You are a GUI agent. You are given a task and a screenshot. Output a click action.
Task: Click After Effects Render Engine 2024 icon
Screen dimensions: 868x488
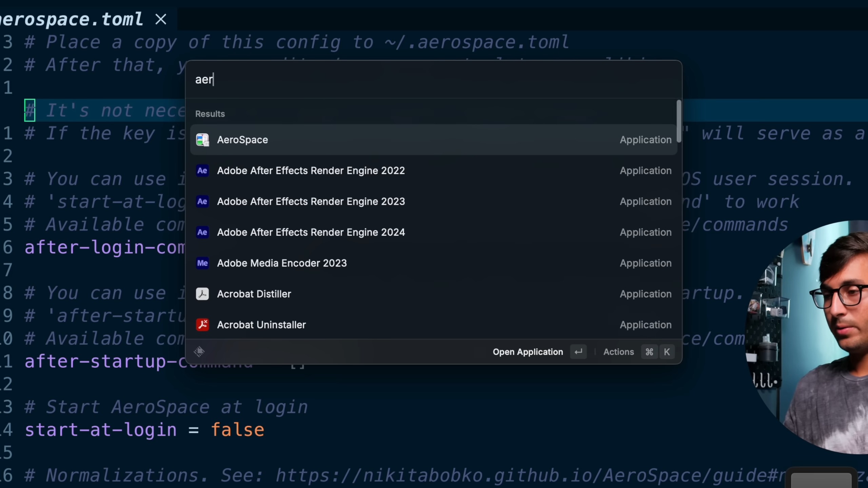tap(202, 232)
